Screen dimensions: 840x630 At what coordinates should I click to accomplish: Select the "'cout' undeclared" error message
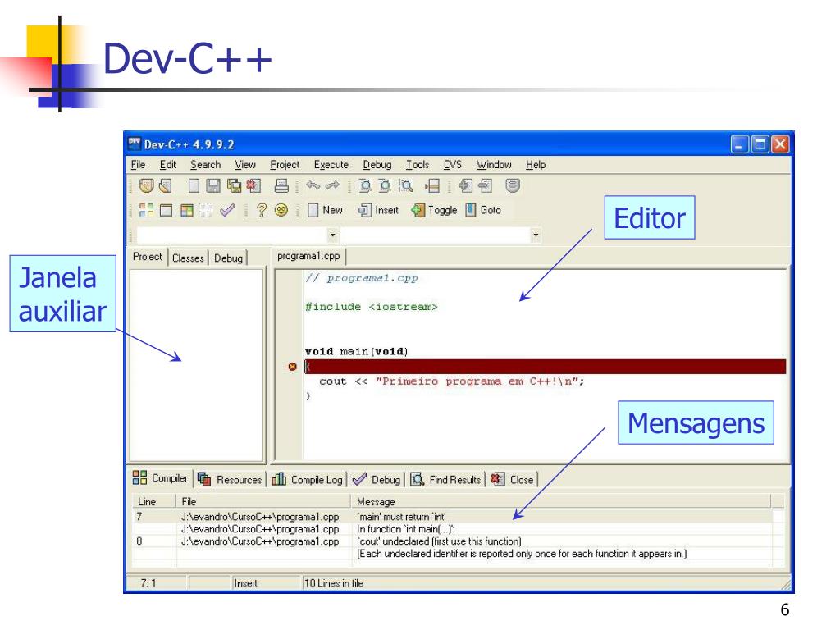pos(439,541)
